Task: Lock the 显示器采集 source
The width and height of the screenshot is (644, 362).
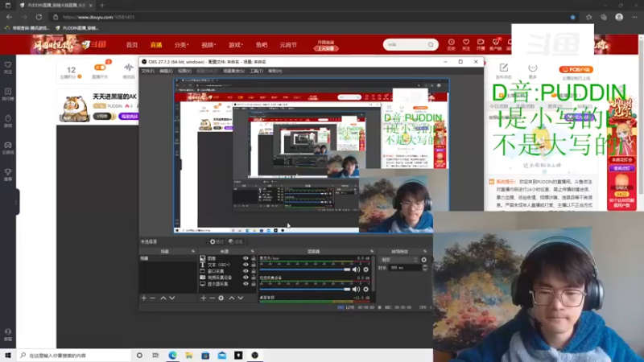Action: click(x=254, y=284)
